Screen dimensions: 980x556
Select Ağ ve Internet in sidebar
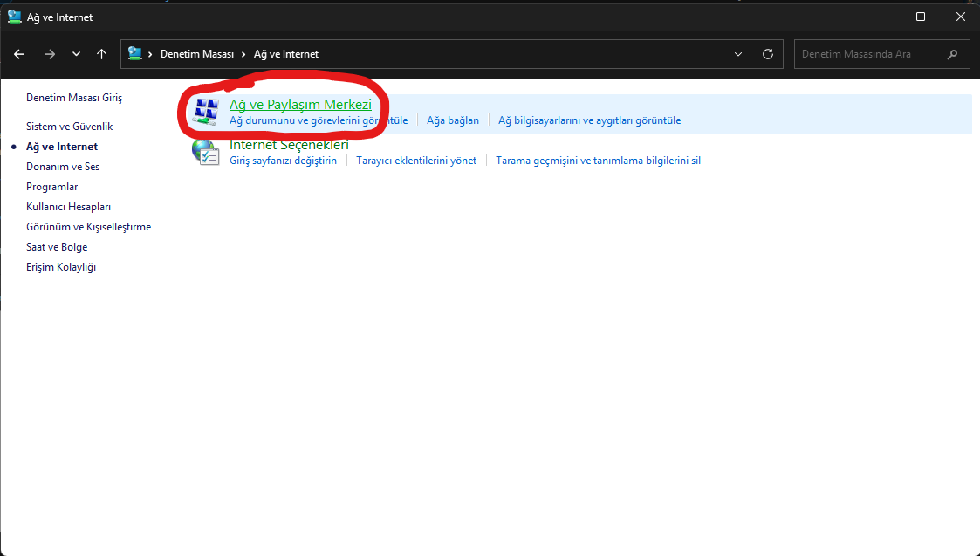62,147
